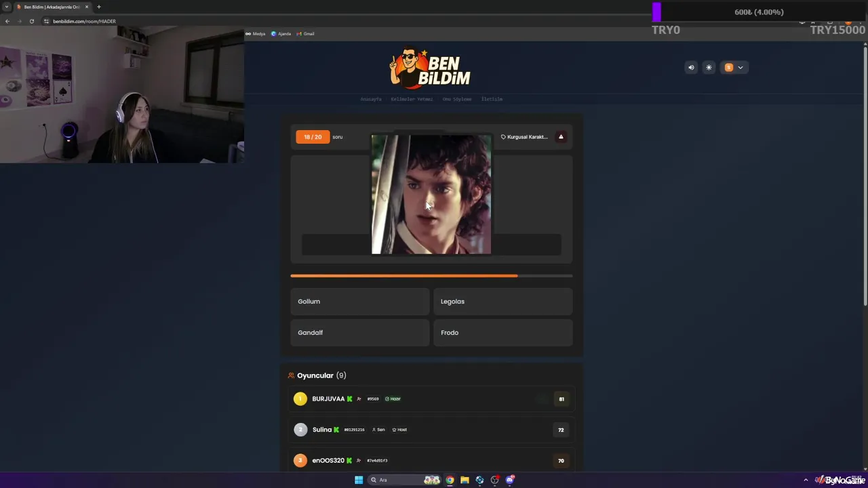The height and width of the screenshot is (488, 868).
Task: Open the İletişim nav link
Action: coord(492,99)
